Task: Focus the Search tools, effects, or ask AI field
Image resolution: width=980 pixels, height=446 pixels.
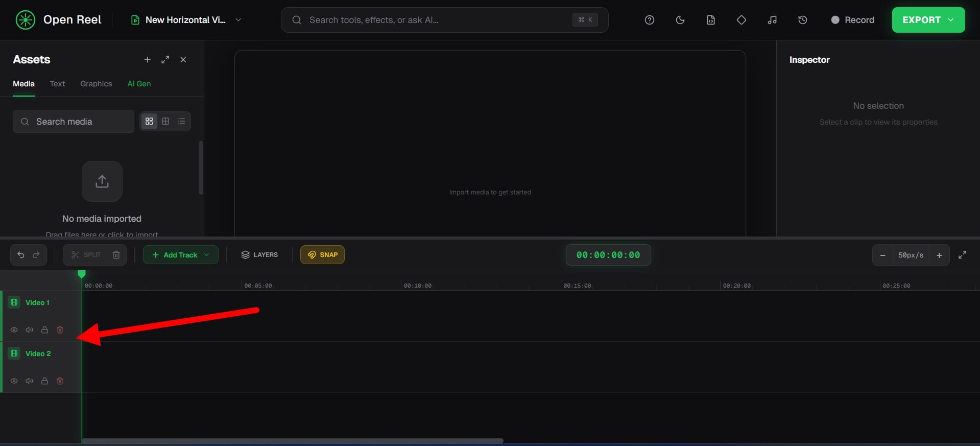Action: pyautogui.click(x=444, y=20)
